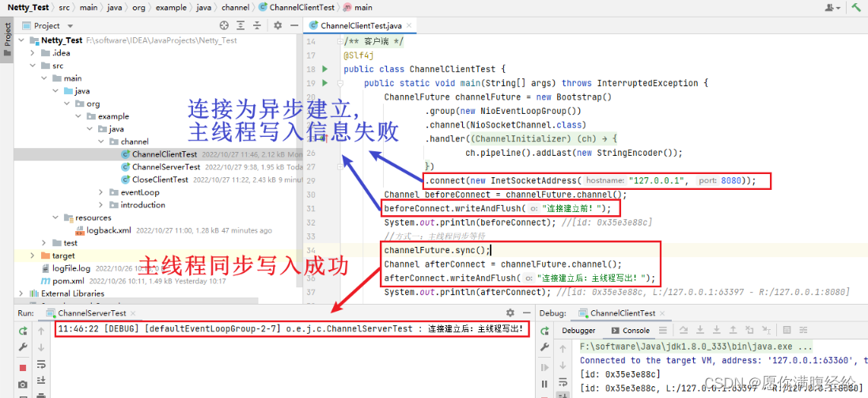Click the Collapse All icon in Project panel
This screenshot has height=398, width=868.
(x=257, y=25)
